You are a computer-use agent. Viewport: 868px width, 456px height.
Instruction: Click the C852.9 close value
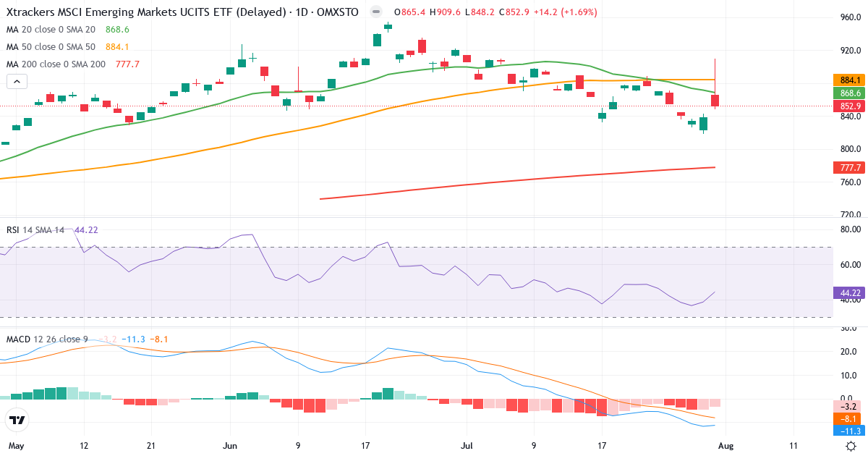pos(514,12)
